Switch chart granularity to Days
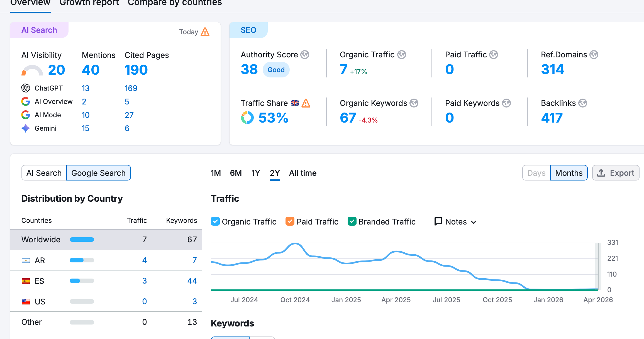Viewport: 644px width, 339px height. pos(536,173)
